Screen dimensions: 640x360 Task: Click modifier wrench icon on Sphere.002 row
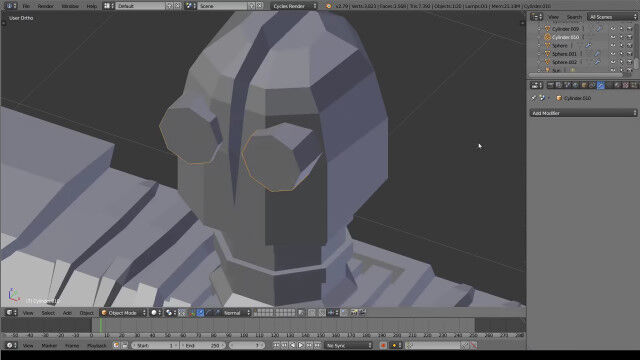596,62
